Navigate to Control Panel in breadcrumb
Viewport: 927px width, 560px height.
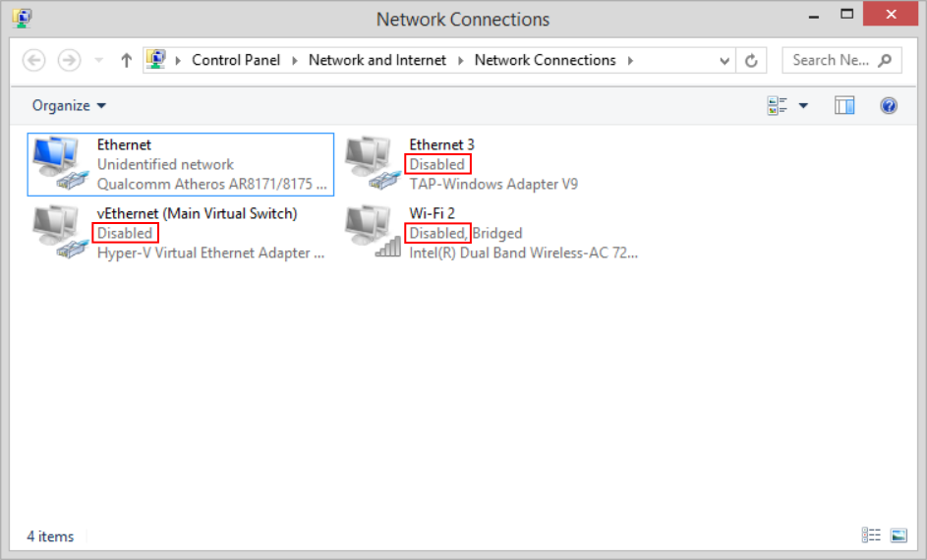pyautogui.click(x=236, y=61)
